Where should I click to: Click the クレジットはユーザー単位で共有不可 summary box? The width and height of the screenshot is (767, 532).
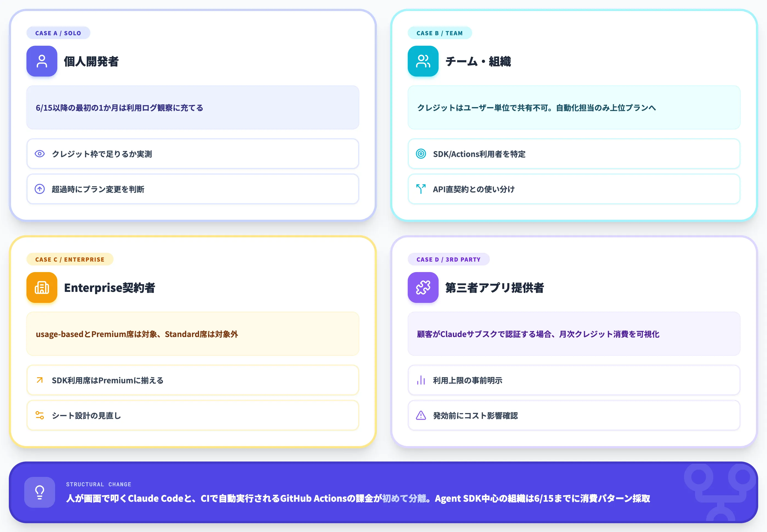point(574,107)
